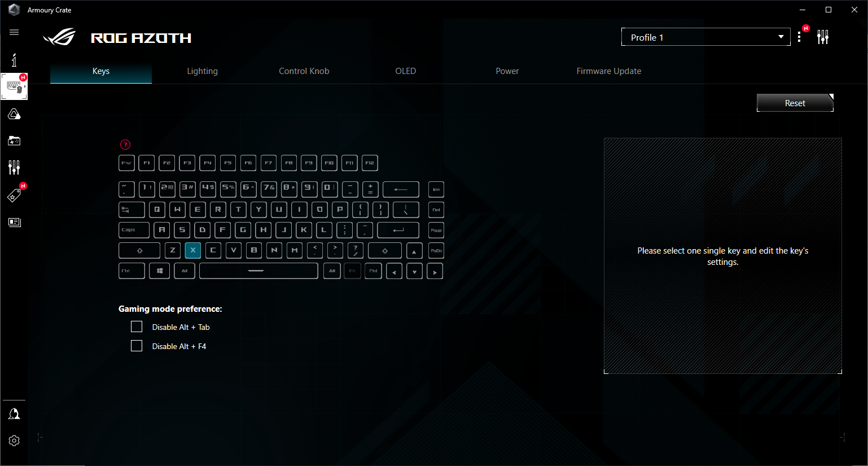Open the Settings gear icon

click(14, 441)
